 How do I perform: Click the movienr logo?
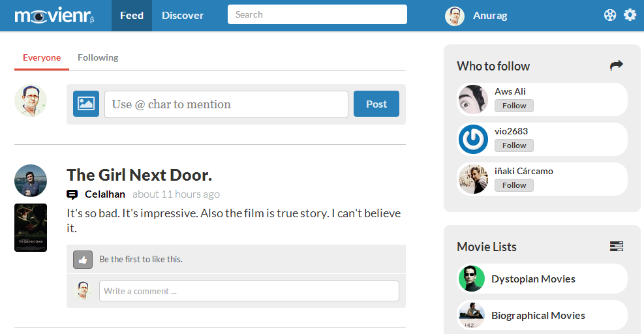54,16
